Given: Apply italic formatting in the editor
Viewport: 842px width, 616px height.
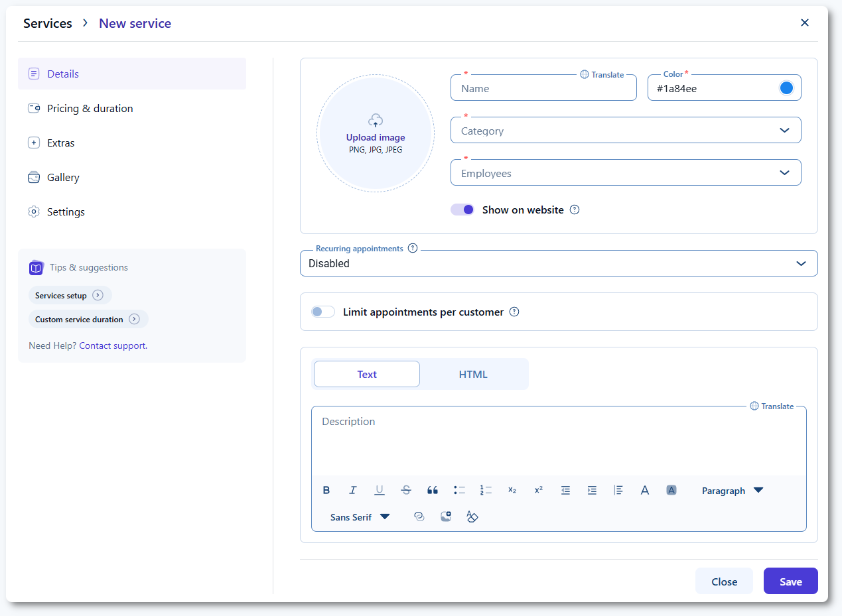Looking at the screenshot, I should click(353, 491).
